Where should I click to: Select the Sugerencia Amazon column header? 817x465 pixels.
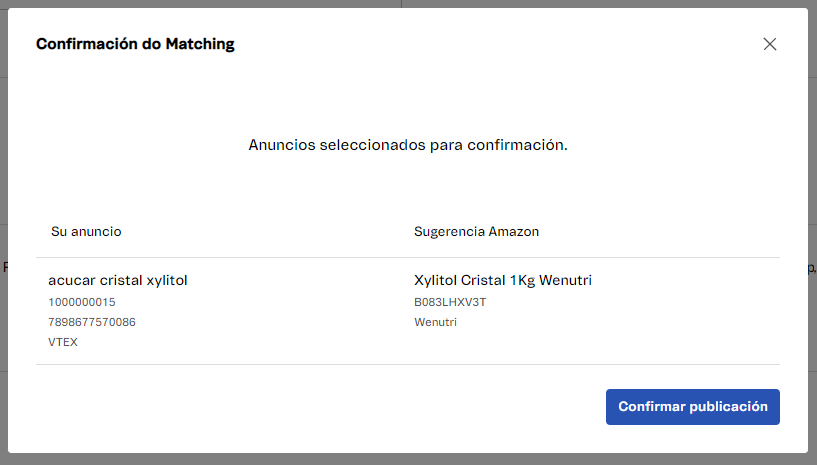click(x=476, y=231)
